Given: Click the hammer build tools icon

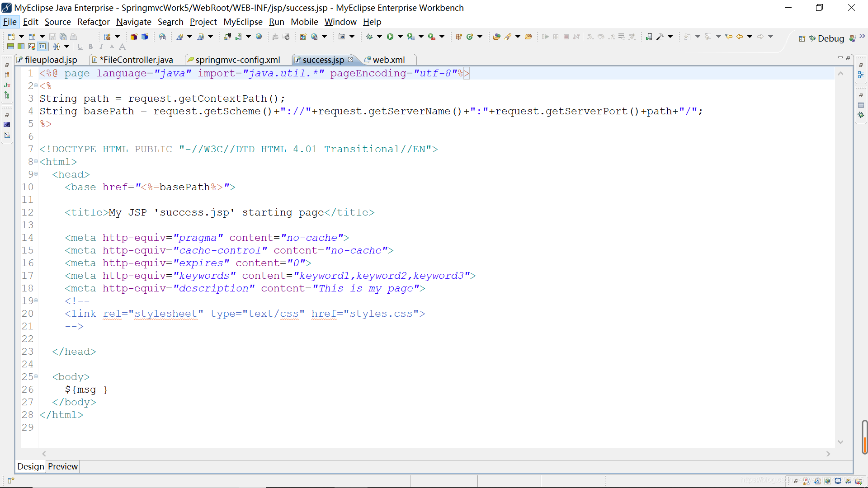Looking at the screenshot, I should (x=660, y=37).
